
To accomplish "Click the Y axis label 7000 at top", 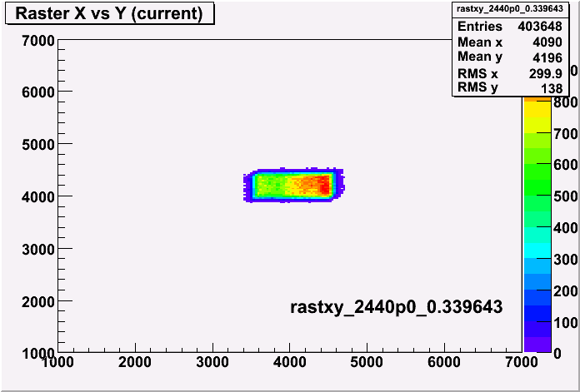I will click(38, 40).
